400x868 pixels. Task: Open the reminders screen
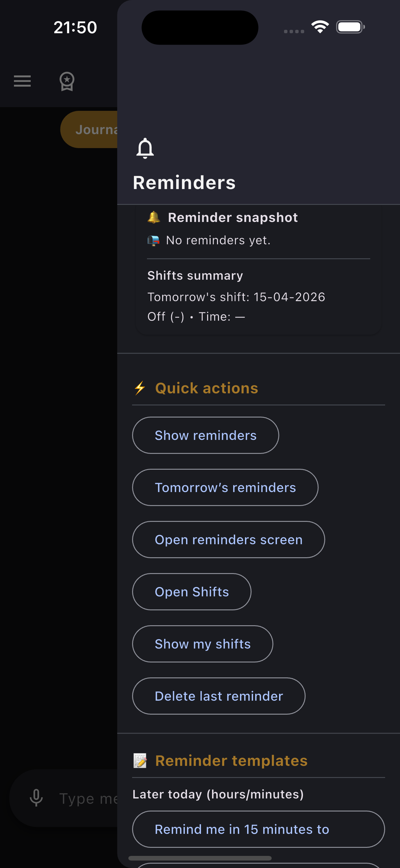point(228,540)
